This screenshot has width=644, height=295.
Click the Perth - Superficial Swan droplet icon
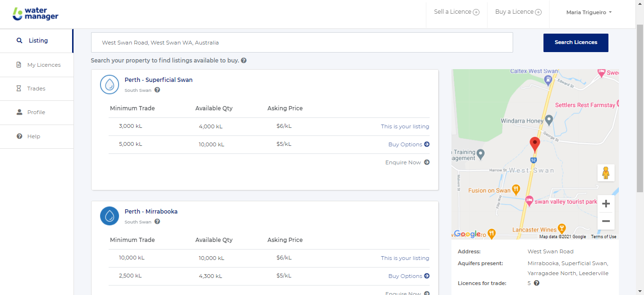110,84
